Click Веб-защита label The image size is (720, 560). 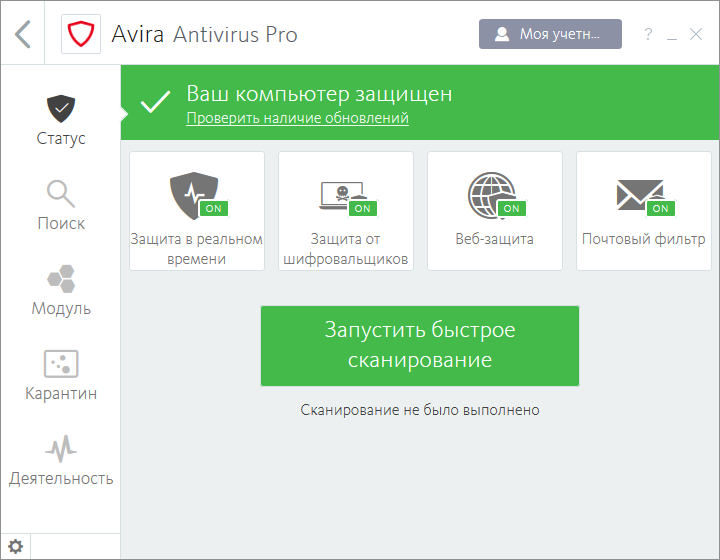click(495, 239)
